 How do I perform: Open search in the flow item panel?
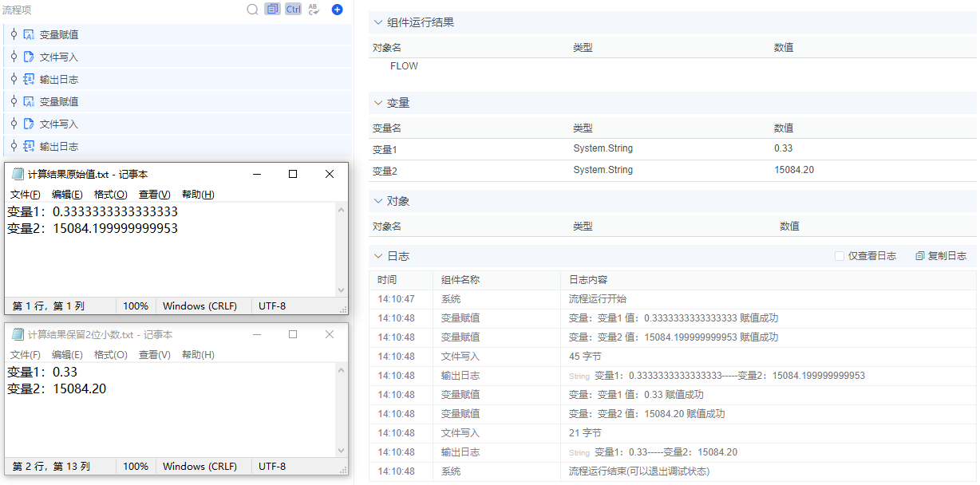pyautogui.click(x=252, y=10)
